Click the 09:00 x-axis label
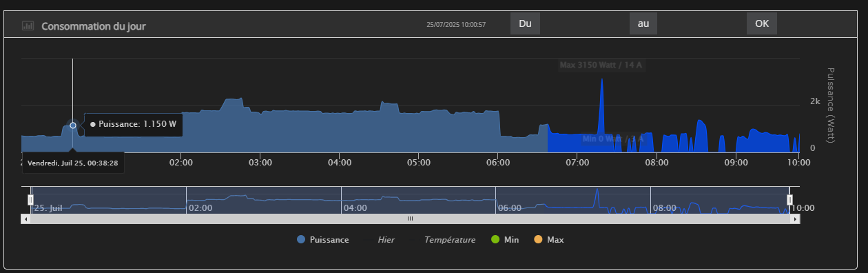Viewport: 868px width, 273px height. point(736,163)
